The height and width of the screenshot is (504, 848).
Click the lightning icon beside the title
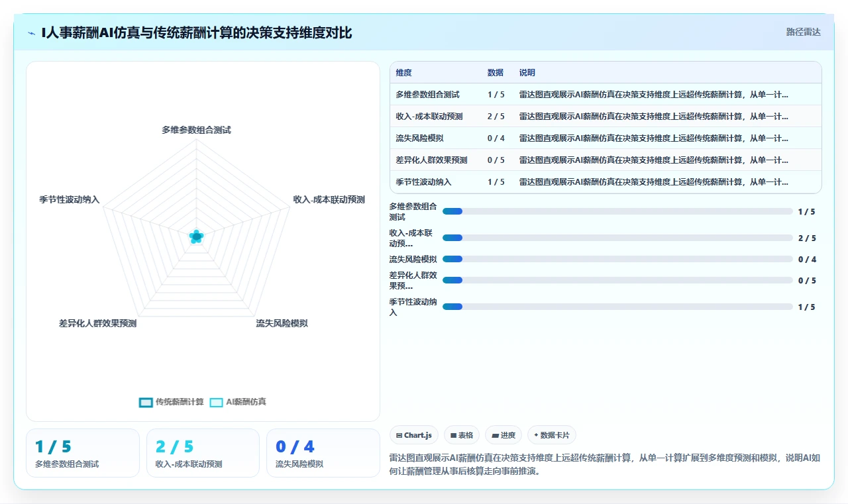[32, 32]
